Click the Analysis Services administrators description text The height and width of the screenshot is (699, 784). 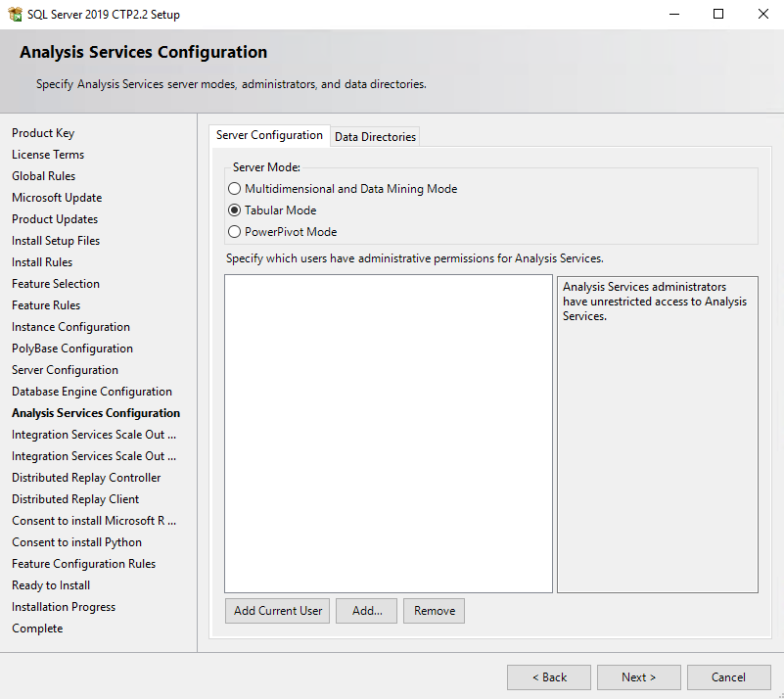pyautogui.click(x=655, y=301)
